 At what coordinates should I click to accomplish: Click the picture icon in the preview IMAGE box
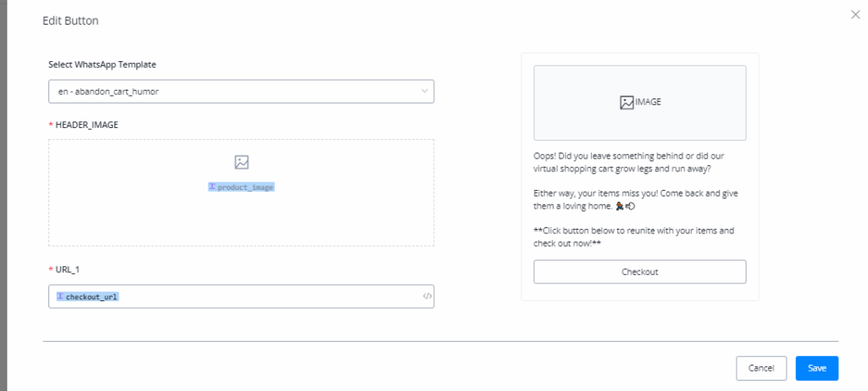(626, 102)
